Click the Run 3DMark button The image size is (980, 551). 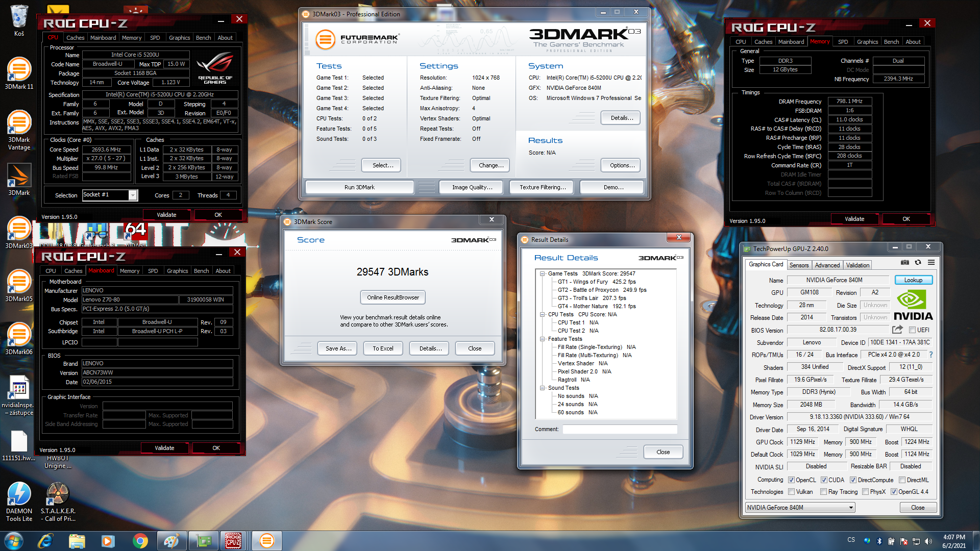pos(359,187)
